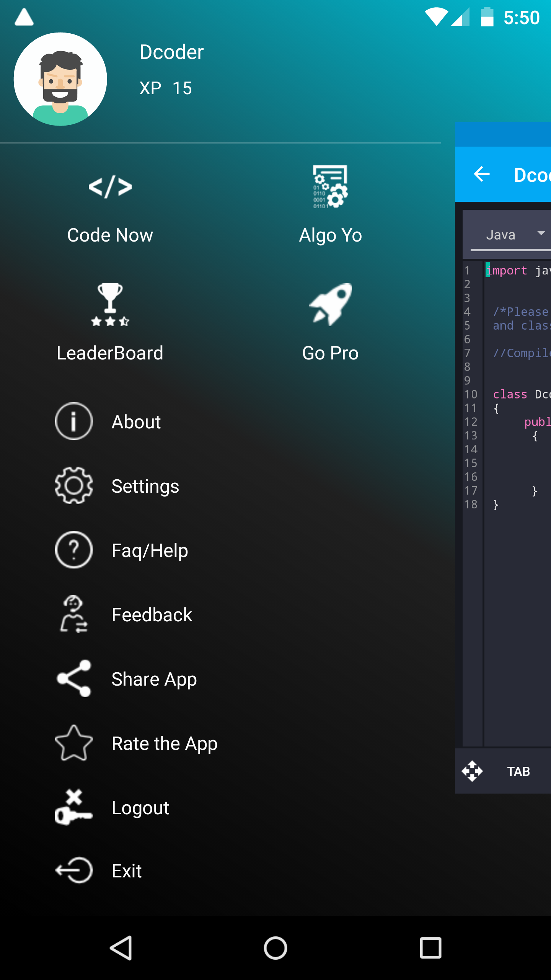This screenshot has width=551, height=980.
Task: Tap the Faq/Help question mark icon
Action: 74,550
